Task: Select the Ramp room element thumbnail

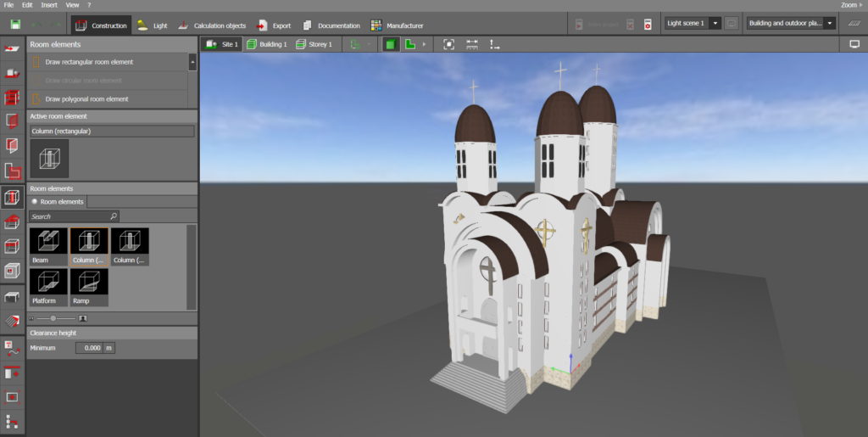Action: 89,287
